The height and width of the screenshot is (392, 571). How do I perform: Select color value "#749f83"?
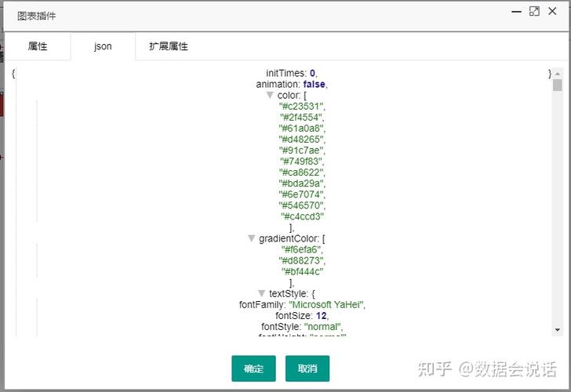301,162
